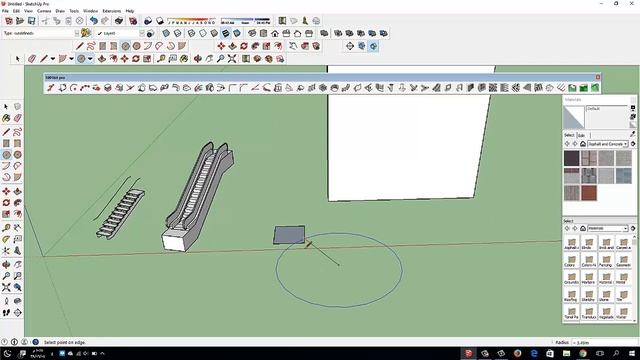640x360 pixels.
Task: Open the Fencing materials folder
Action: (x=606, y=260)
